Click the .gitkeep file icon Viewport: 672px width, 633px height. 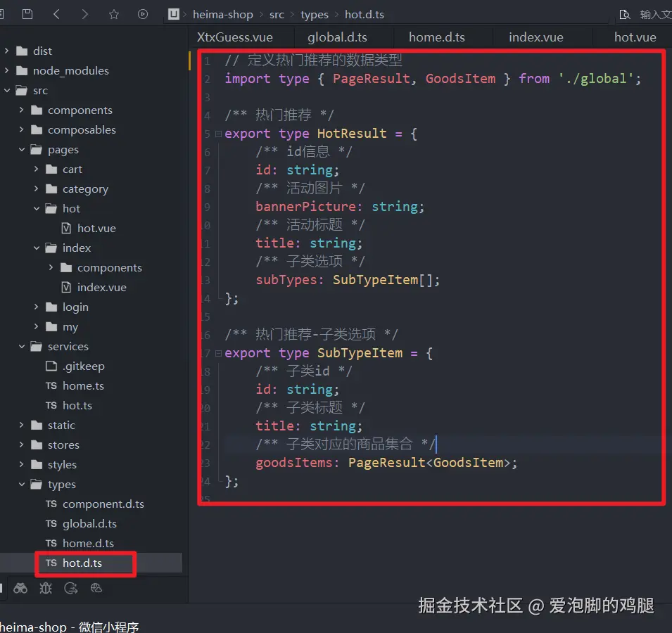coord(51,366)
